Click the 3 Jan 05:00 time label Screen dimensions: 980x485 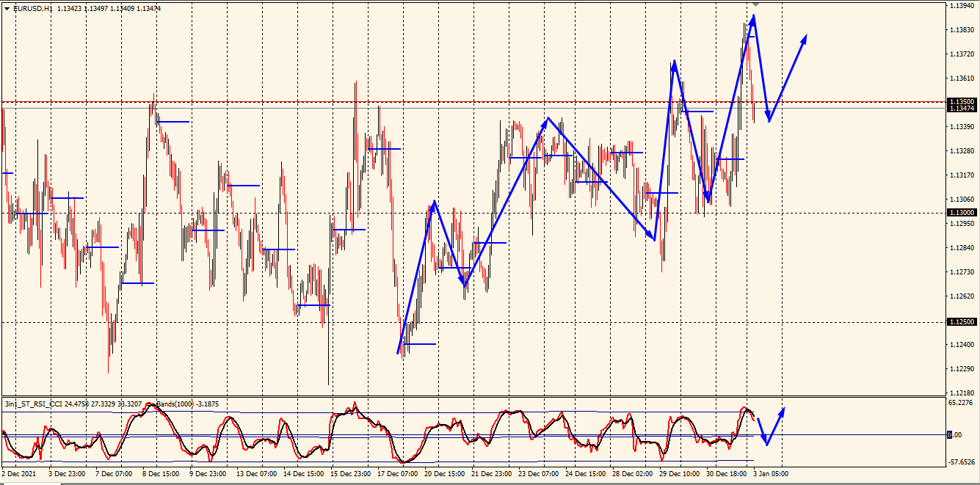(770, 474)
